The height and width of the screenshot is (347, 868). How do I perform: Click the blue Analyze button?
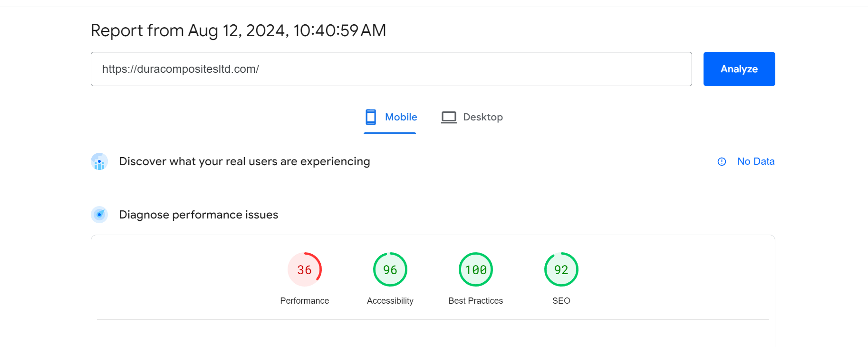[739, 69]
